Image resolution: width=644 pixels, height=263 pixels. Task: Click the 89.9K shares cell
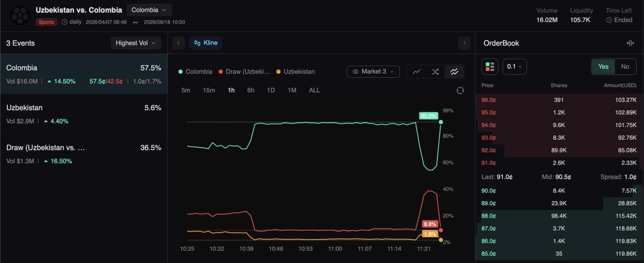[x=559, y=150]
